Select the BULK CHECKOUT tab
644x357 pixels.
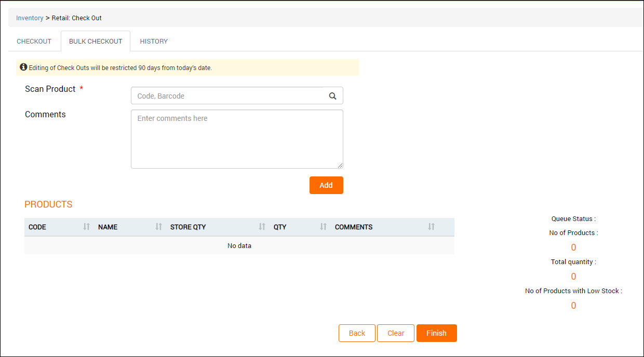(96, 41)
